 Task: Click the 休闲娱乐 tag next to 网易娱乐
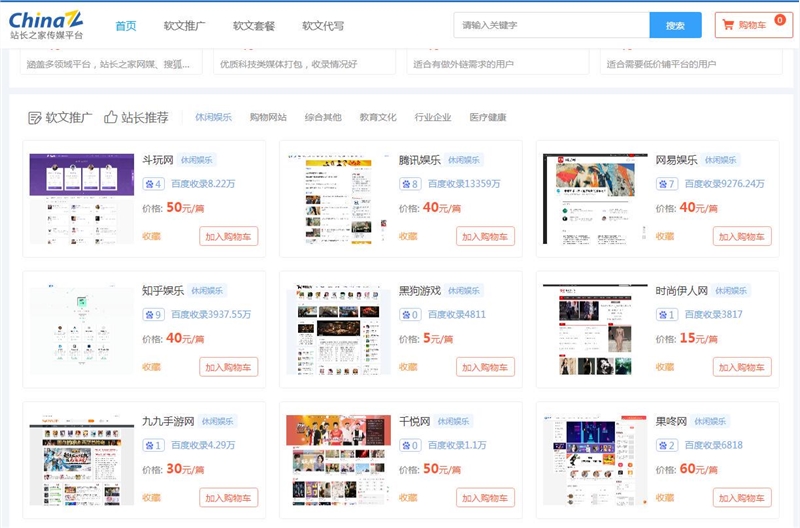[720, 160]
